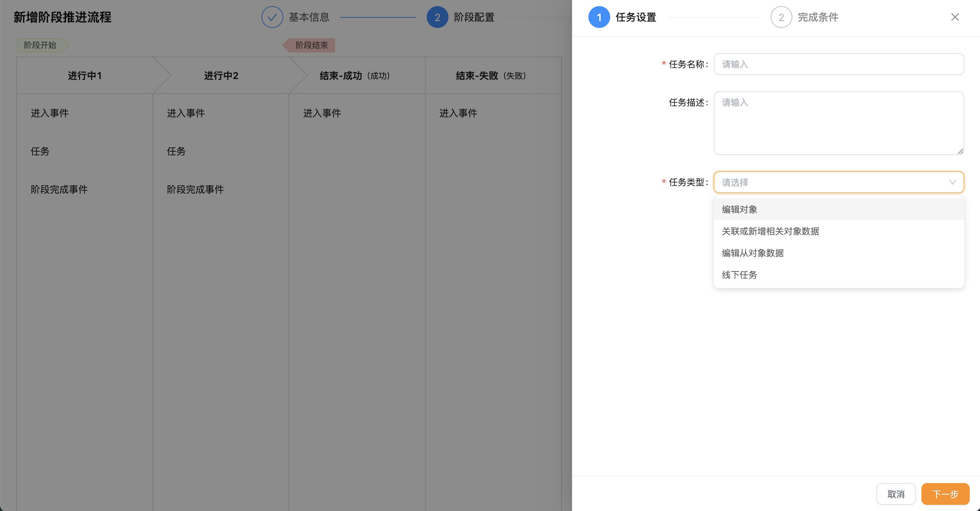The width and height of the screenshot is (980, 511).
Task: Click the 下一步 button
Action: pos(945,494)
